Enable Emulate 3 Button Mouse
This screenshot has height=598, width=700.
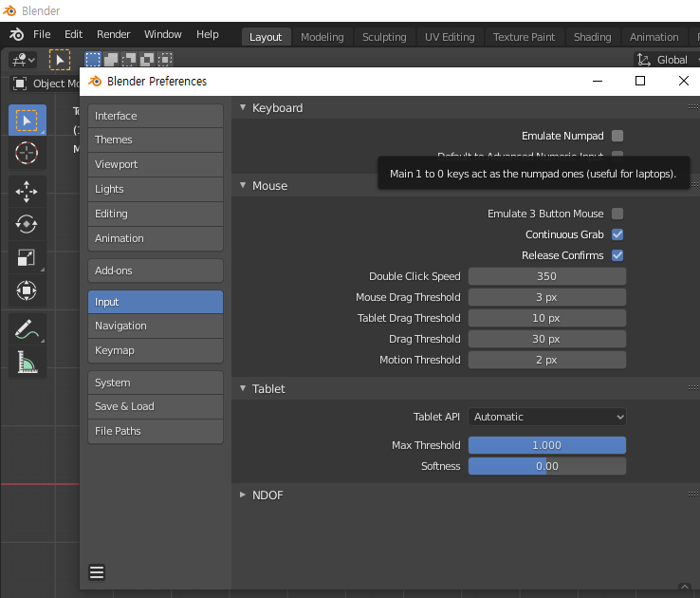point(617,214)
